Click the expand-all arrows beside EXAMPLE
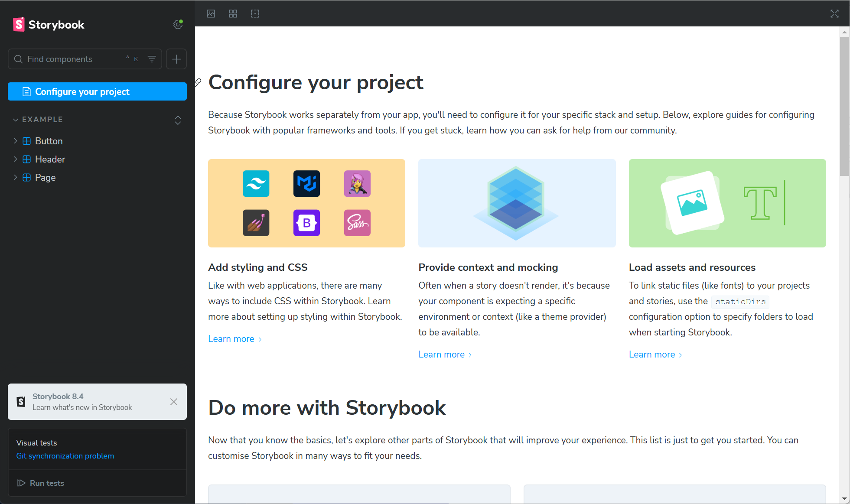The width and height of the screenshot is (850, 504). coord(178,120)
